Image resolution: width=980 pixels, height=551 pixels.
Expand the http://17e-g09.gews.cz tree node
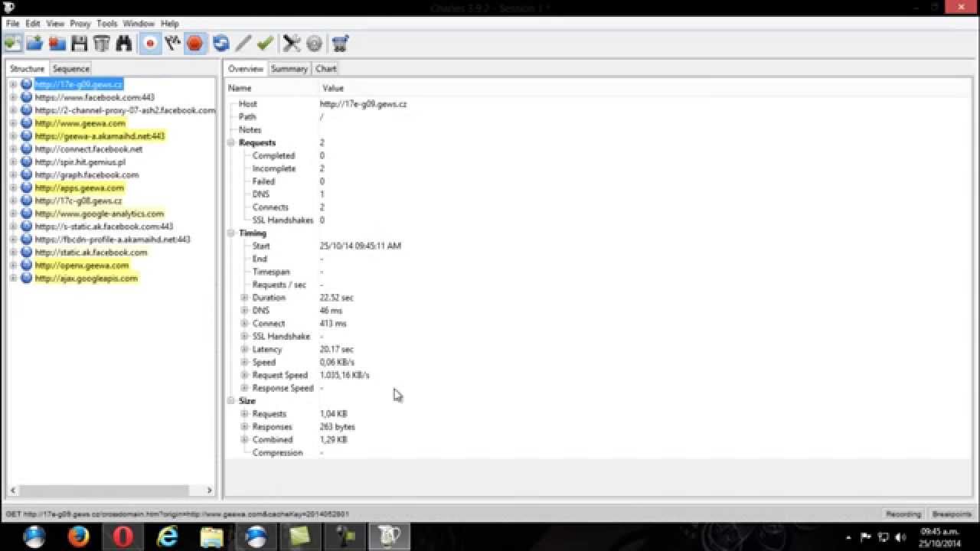click(13, 84)
